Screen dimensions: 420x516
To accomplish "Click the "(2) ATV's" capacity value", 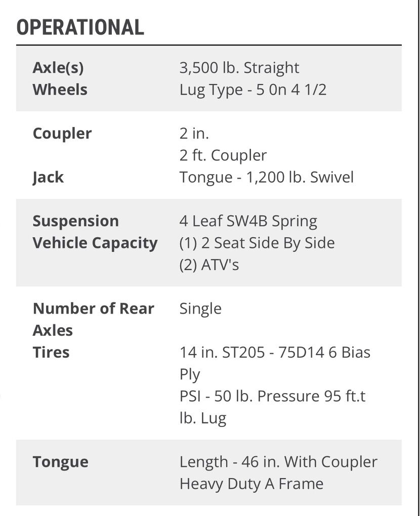I will 208,265.
